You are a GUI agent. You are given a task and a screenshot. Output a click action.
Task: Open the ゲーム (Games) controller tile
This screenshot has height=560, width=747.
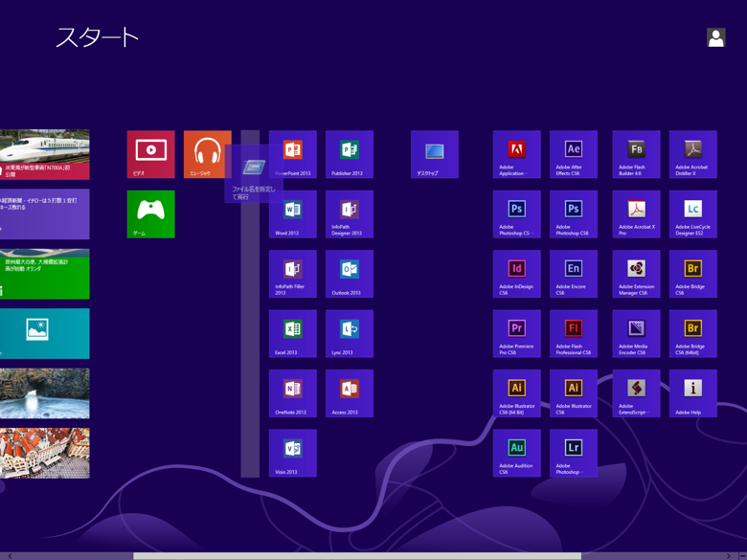150,214
